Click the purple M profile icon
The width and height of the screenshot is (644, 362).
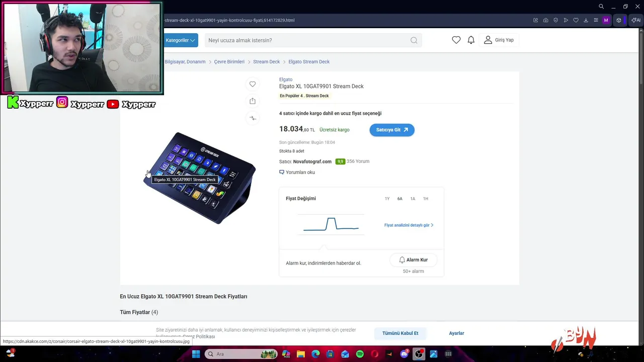pos(606,20)
